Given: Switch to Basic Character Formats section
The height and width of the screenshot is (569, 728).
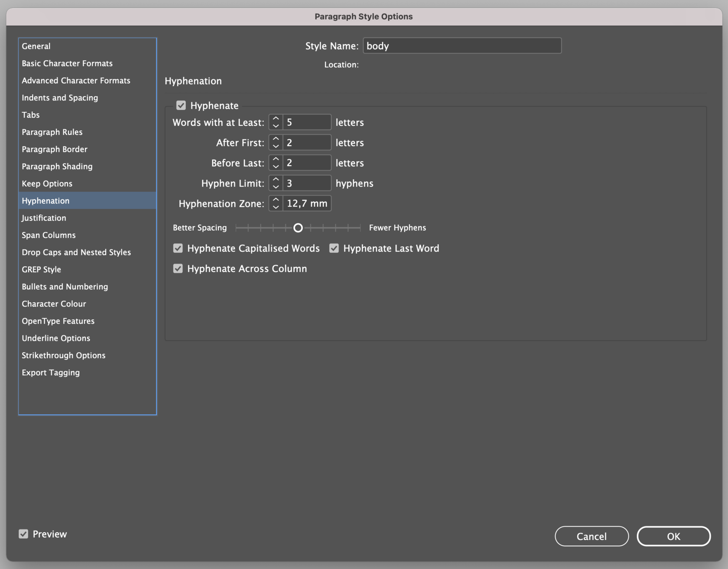Looking at the screenshot, I should coord(67,63).
